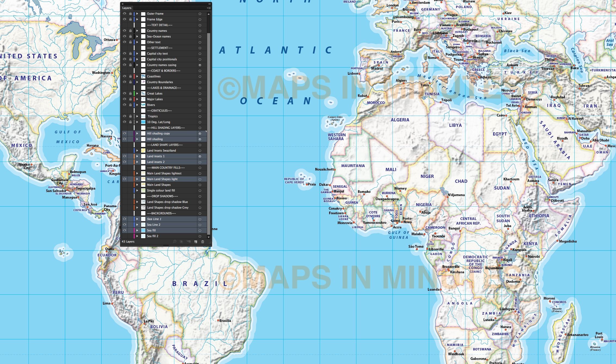616x364 pixels.
Task: Expand the 10 Deg. Lat/Long layer
Action: pos(137,122)
